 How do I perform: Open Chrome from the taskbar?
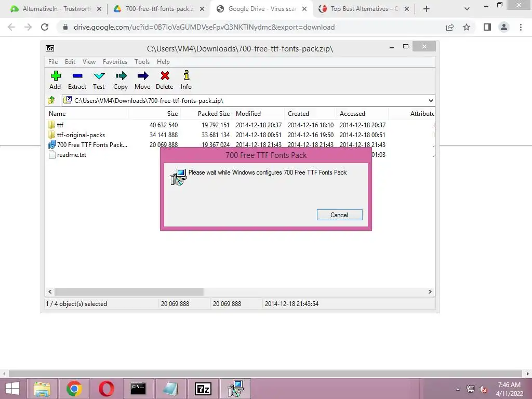(74, 389)
